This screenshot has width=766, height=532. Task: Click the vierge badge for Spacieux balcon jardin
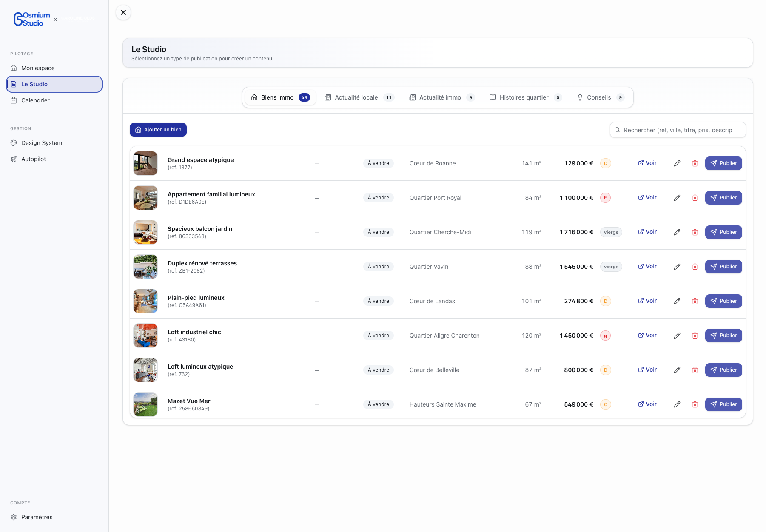[611, 232]
